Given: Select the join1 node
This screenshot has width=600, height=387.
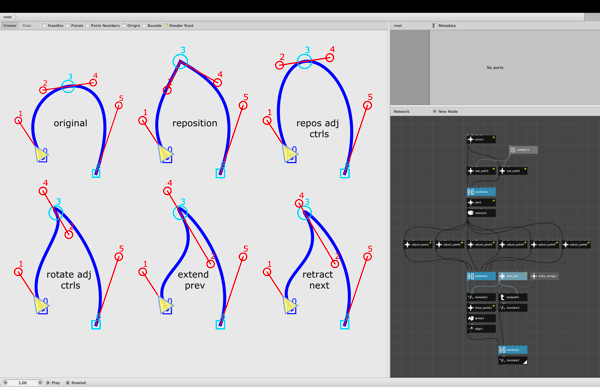Looking at the screenshot, I should (481, 202).
